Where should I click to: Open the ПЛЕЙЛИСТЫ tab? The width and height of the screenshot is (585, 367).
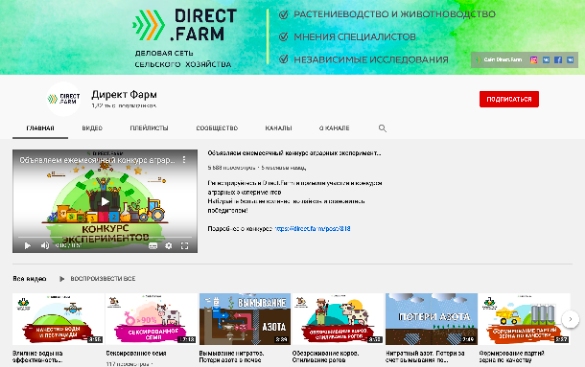pyautogui.click(x=149, y=128)
